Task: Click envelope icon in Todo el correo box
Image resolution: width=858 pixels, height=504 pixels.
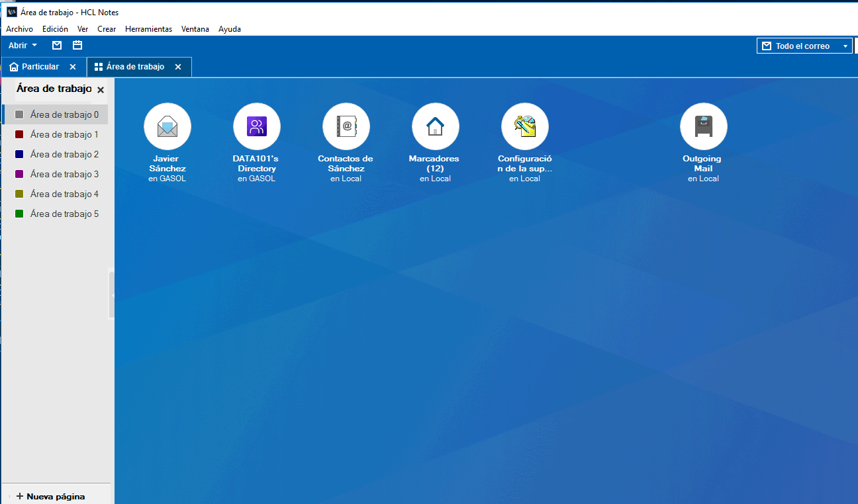Action: coord(767,46)
